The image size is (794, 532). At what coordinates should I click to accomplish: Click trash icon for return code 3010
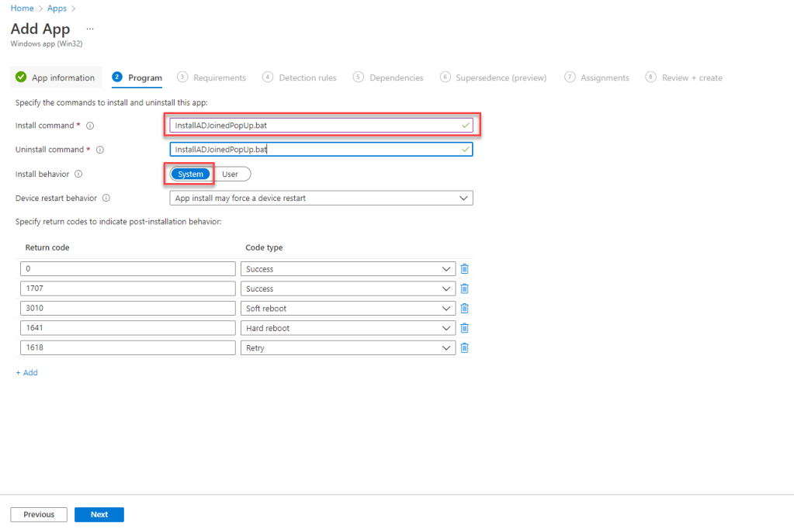[x=464, y=309]
